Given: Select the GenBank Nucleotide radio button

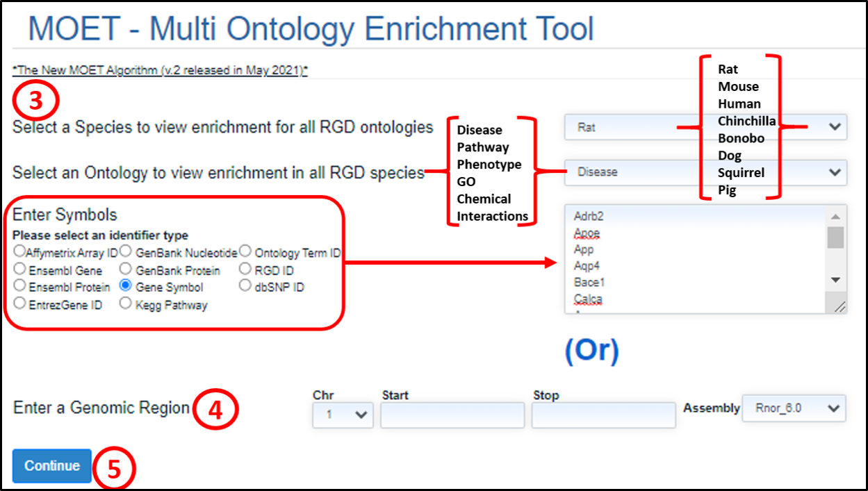Looking at the screenshot, I should tap(126, 251).
